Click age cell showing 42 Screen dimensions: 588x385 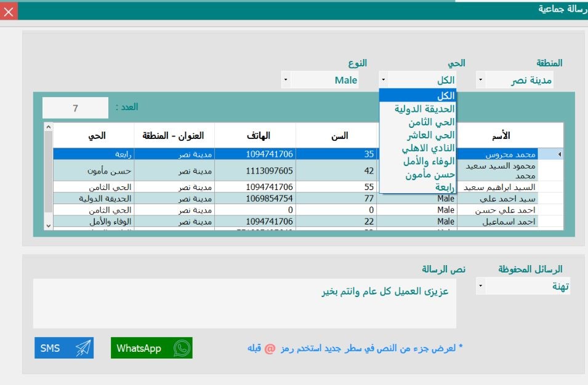pyautogui.click(x=336, y=170)
